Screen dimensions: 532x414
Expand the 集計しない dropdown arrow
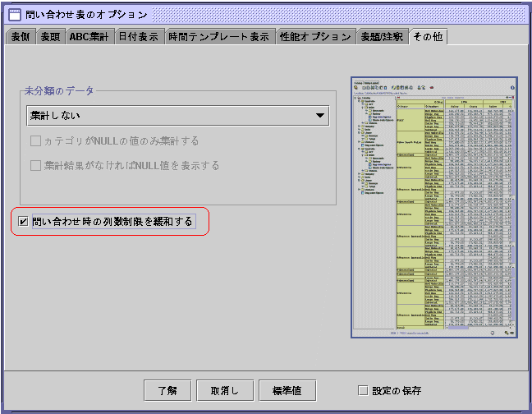319,116
